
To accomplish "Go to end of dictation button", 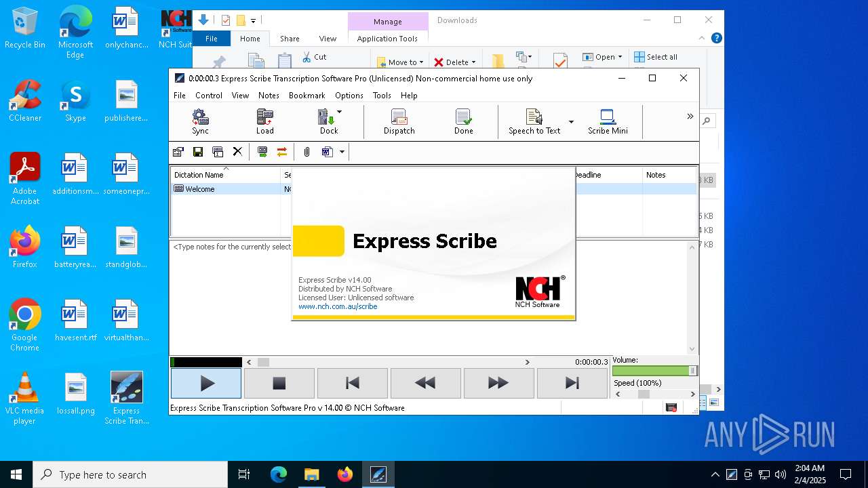I will pos(572,384).
